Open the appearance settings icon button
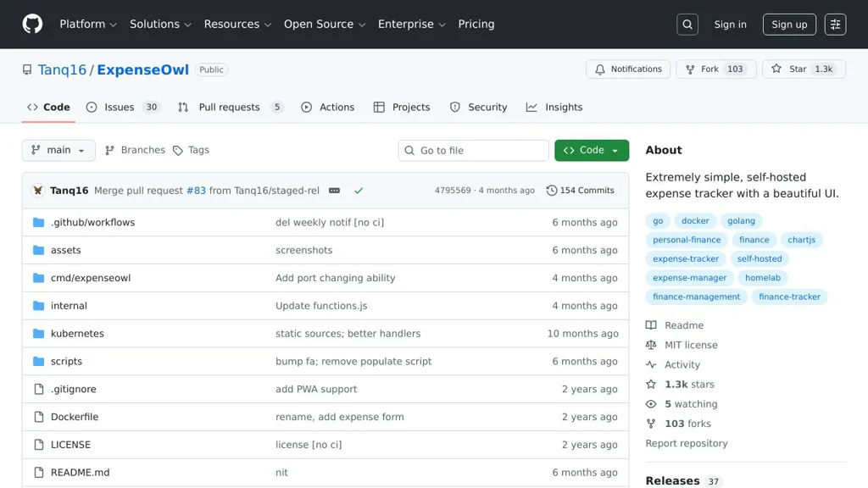 coord(835,25)
